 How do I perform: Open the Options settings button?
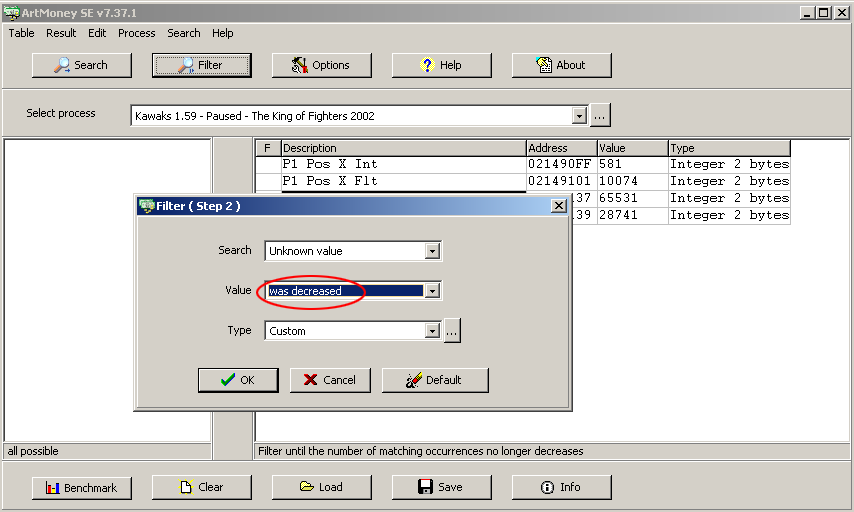[321, 65]
